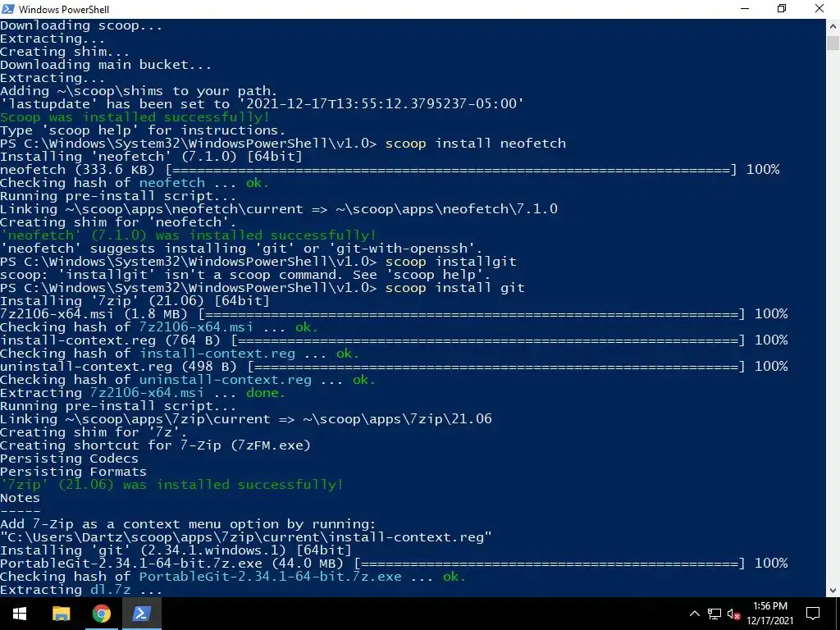Show hidden system tray icons

[x=694, y=614]
